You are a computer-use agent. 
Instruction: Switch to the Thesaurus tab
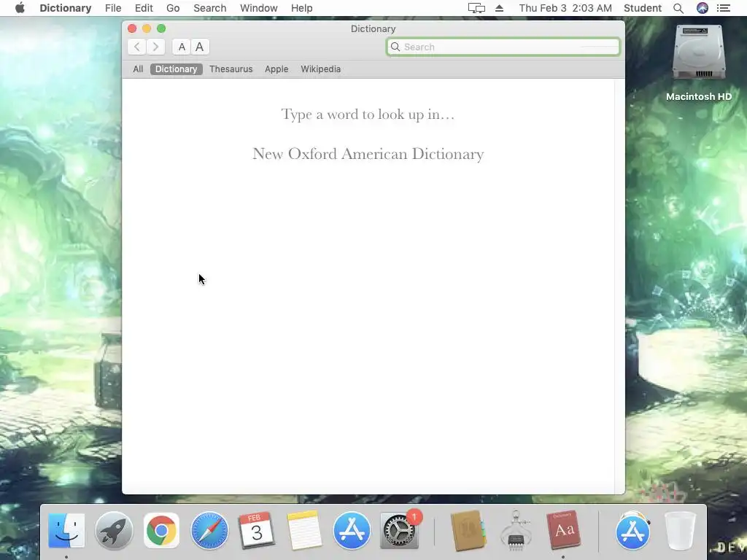(x=231, y=69)
